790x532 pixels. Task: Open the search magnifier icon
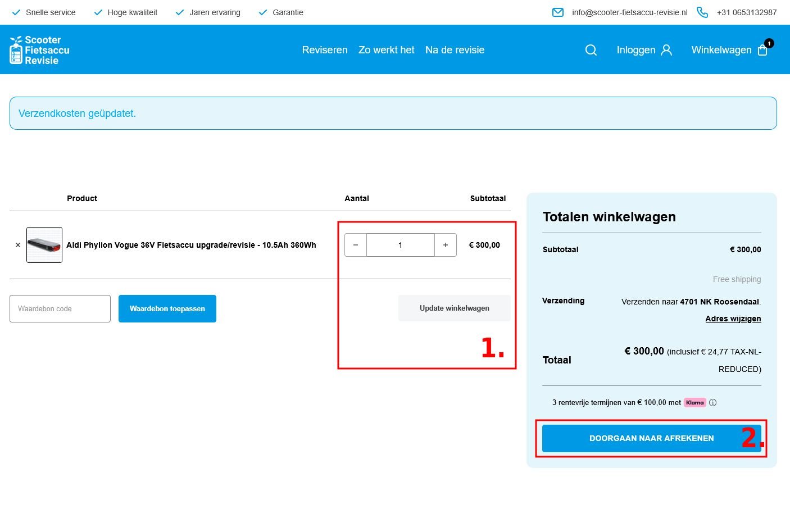pos(591,50)
